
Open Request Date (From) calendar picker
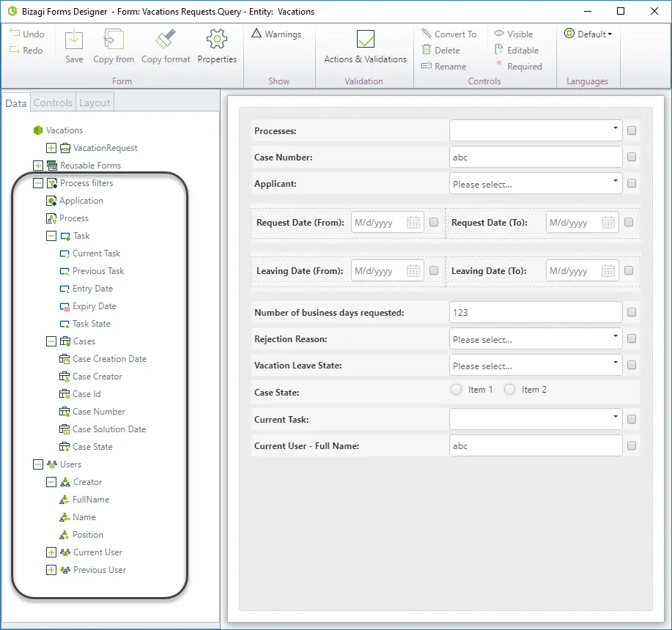click(x=413, y=222)
